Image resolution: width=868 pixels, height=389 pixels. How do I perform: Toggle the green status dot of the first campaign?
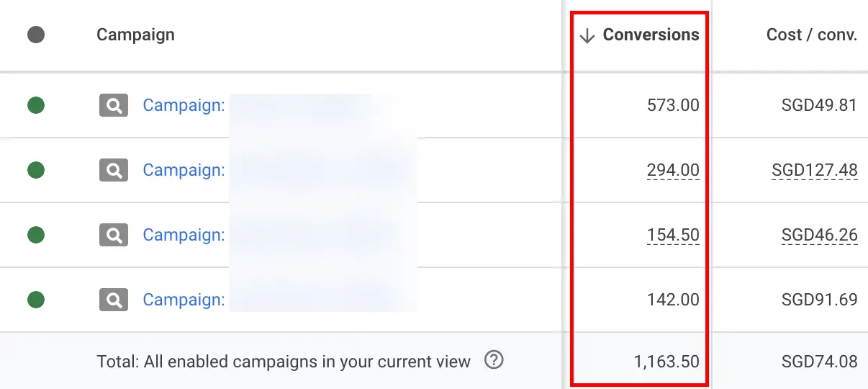(x=36, y=106)
